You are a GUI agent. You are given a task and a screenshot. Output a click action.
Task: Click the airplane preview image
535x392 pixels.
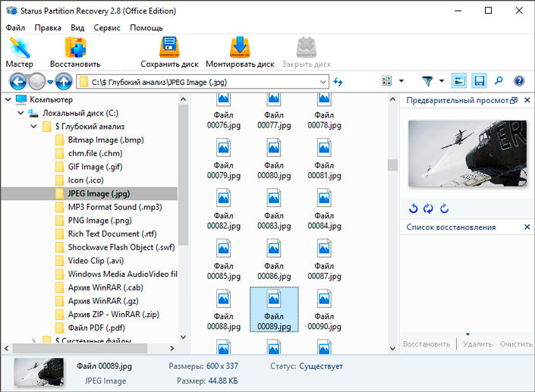coord(467,153)
